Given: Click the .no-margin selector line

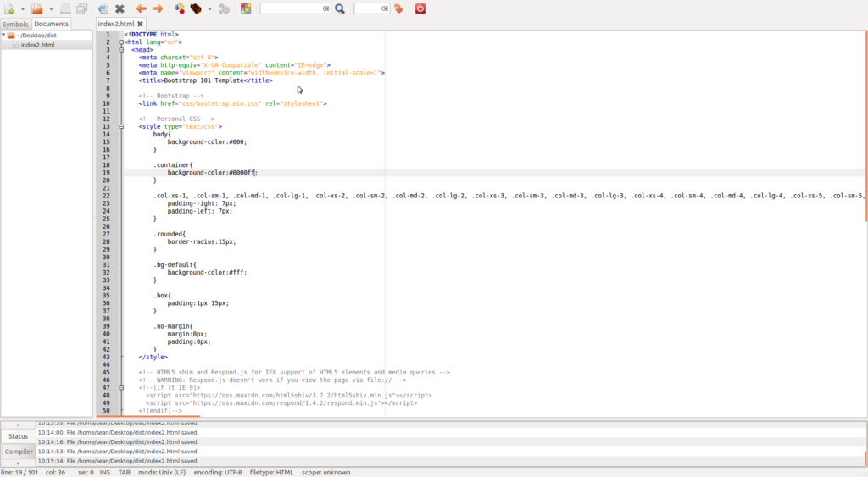Looking at the screenshot, I should [173, 326].
